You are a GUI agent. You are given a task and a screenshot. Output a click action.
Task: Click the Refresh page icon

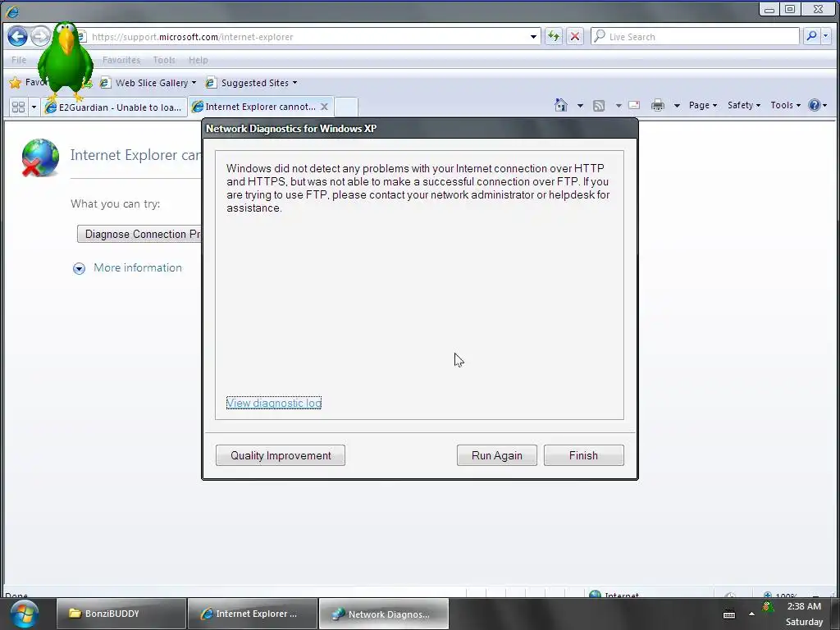point(554,36)
